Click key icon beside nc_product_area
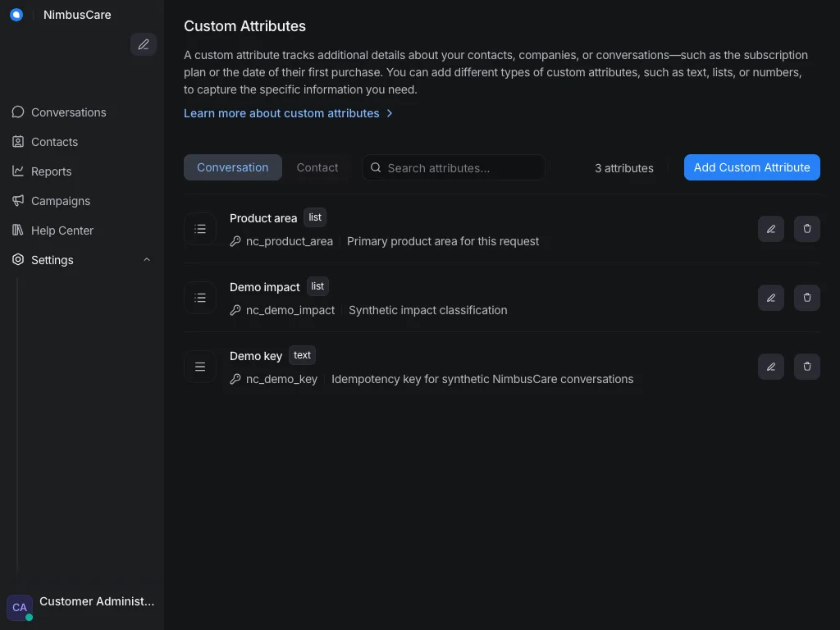 (x=235, y=242)
